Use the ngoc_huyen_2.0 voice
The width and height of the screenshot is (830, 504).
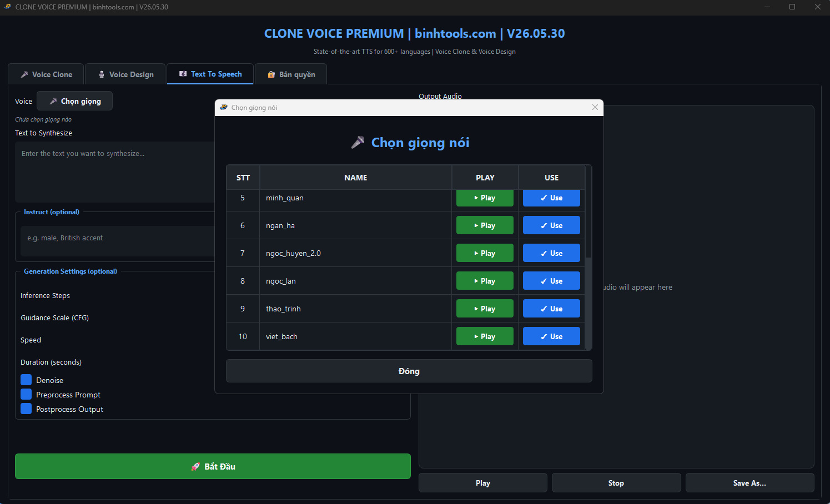pos(551,253)
